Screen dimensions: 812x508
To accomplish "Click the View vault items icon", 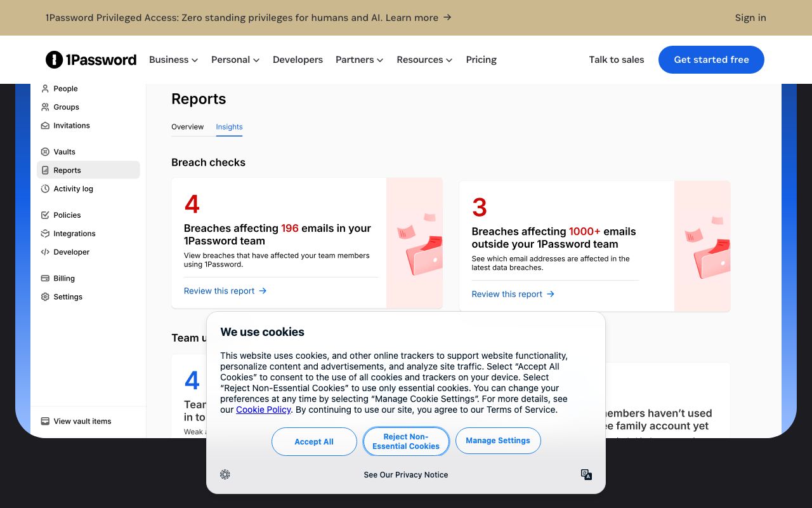I will [x=45, y=421].
